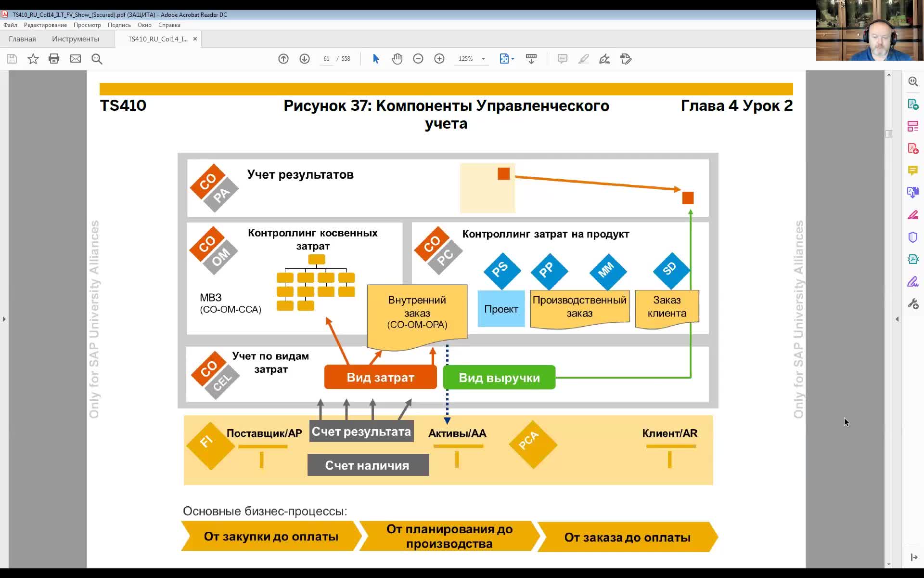The image size is (924, 578).
Task: Click the 'От закупки до оплаты' arrow
Action: (271, 536)
